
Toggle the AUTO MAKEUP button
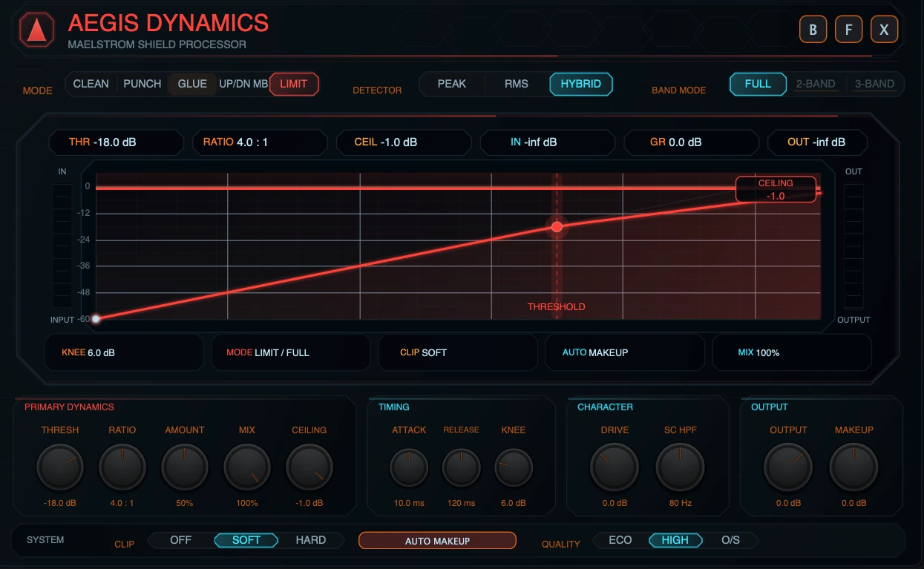(x=437, y=541)
